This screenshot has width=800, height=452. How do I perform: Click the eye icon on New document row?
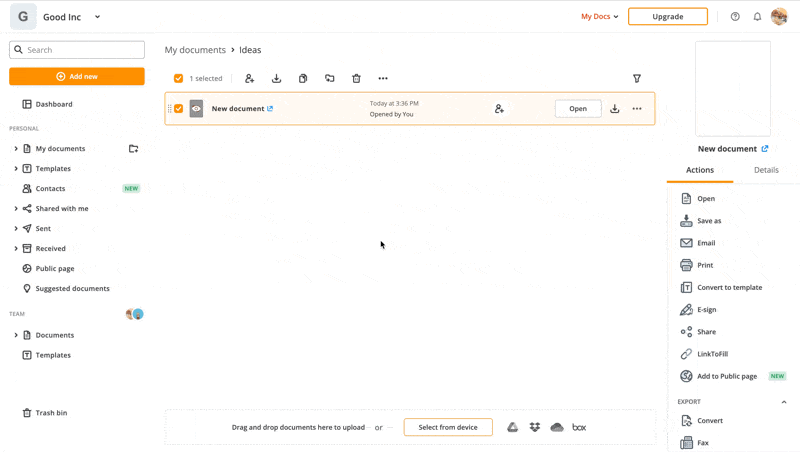click(x=196, y=109)
